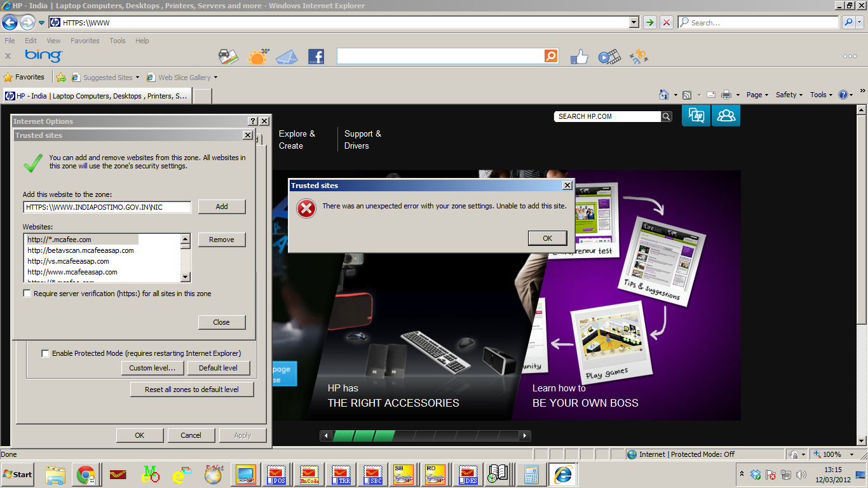Open the mail envelope icon in Bing bar
The image size is (868, 488).
click(x=287, y=57)
